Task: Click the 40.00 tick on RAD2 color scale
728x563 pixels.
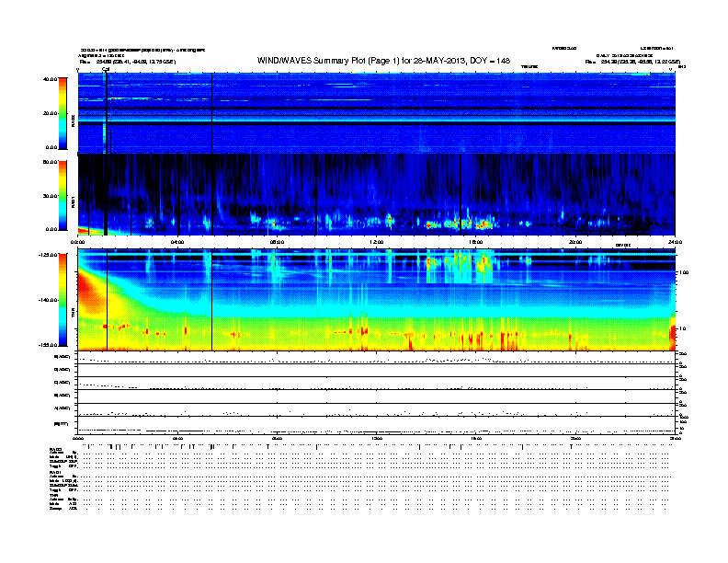Action: click(x=51, y=79)
